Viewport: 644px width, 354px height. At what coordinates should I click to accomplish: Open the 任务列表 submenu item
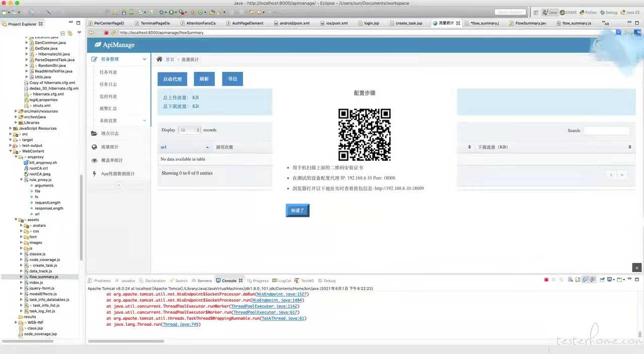108,72
